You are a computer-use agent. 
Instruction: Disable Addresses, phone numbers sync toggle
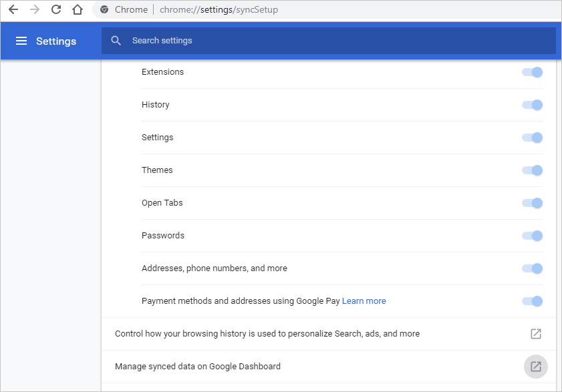point(533,268)
